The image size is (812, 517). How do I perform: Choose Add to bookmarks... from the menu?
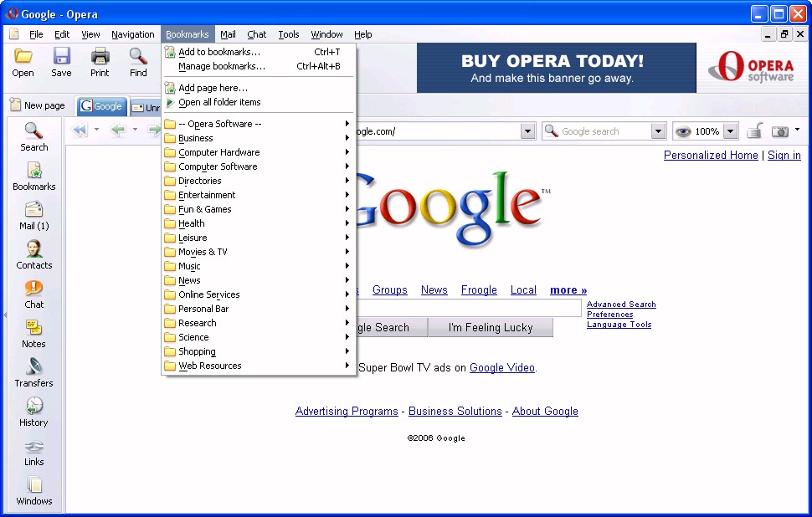(258, 52)
